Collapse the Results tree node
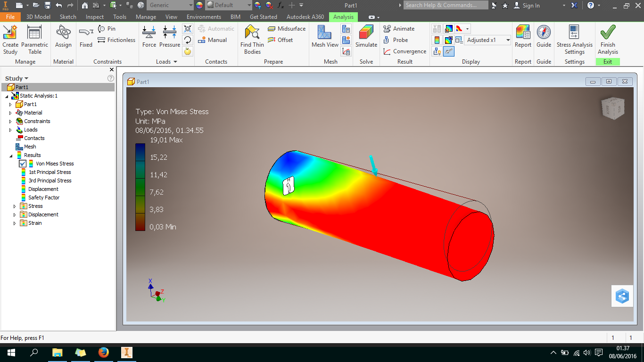 click(x=11, y=155)
